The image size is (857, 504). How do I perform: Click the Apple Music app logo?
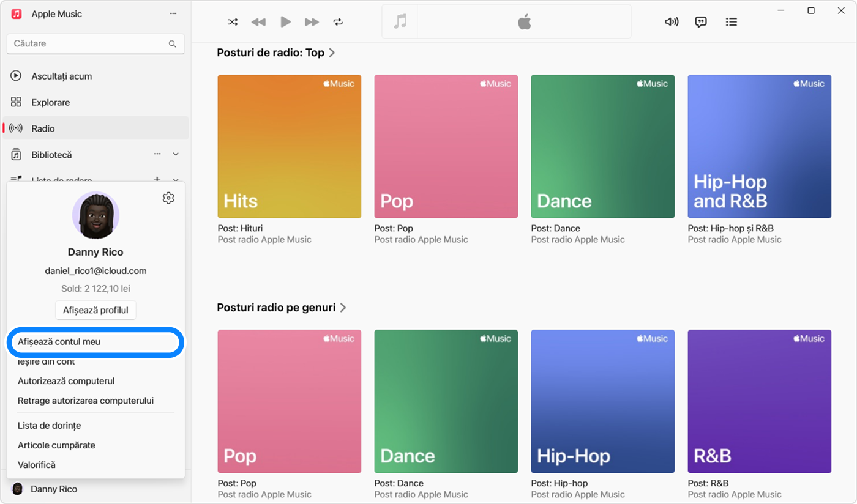pyautogui.click(x=17, y=13)
